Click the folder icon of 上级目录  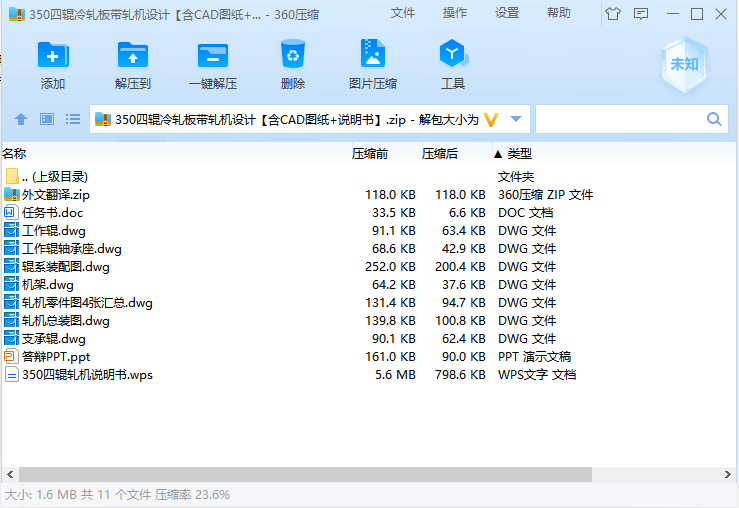(x=12, y=176)
